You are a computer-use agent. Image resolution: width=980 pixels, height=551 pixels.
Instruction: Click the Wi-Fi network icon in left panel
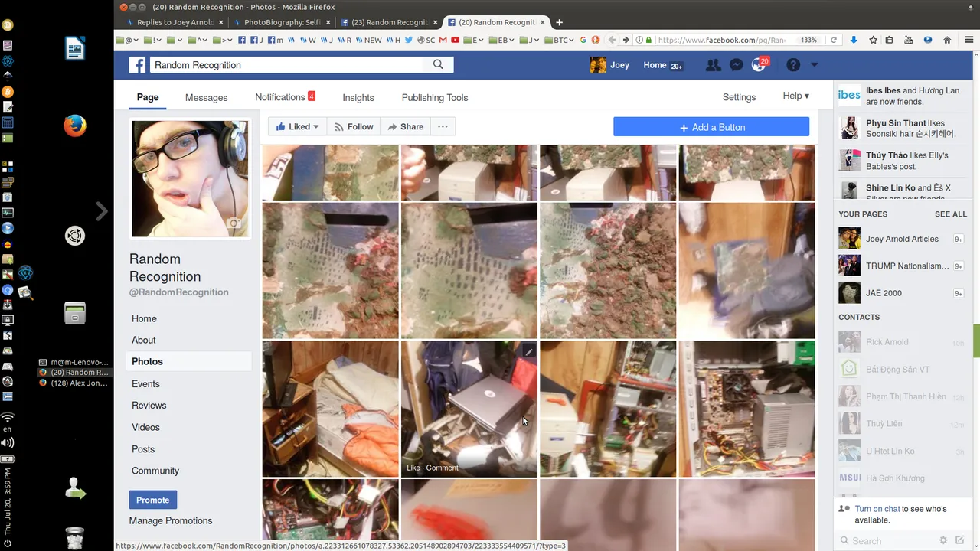(x=8, y=417)
